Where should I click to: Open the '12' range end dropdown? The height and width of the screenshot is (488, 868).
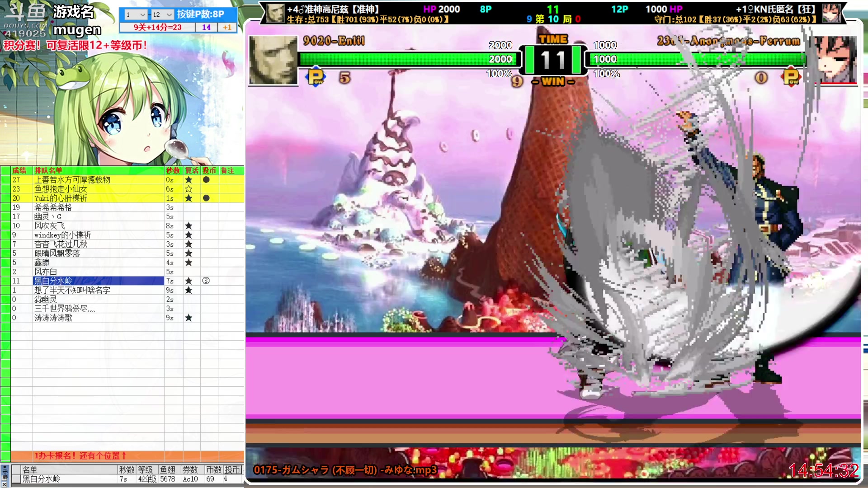point(162,14)
